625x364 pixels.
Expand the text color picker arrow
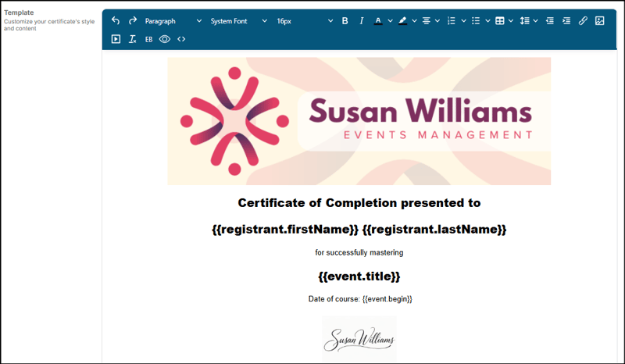(x=390, y=21)
